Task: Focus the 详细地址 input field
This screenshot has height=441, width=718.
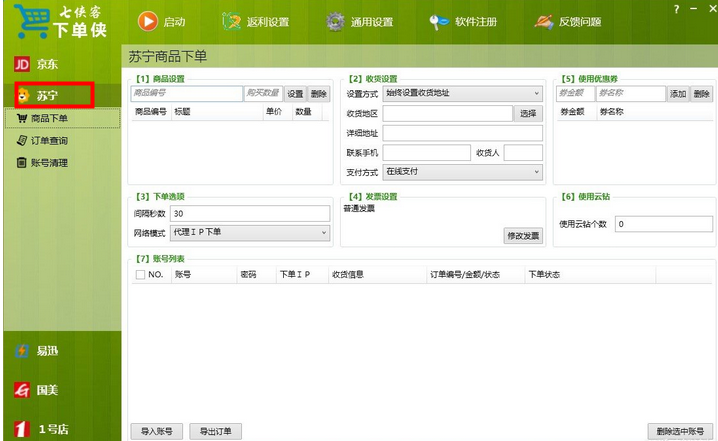Action: 462,133
